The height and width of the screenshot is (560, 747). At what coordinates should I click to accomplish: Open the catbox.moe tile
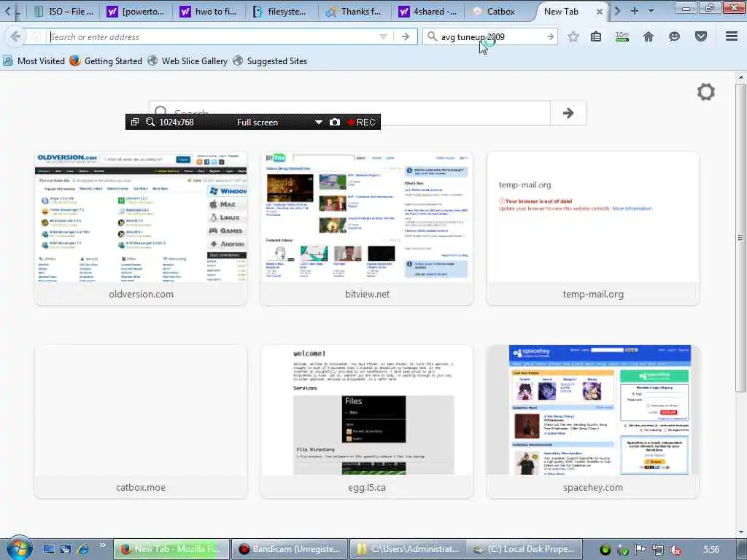141,422
